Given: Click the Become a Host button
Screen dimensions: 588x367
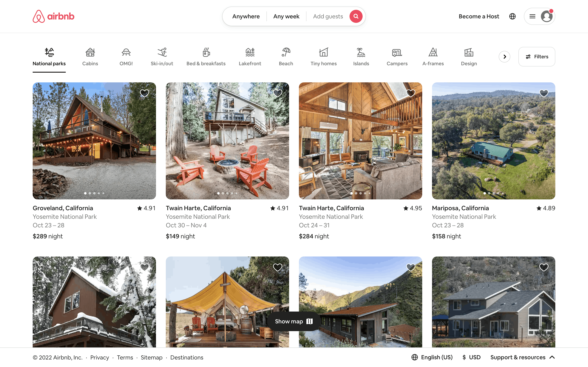Looking at the screenshot, I should click(x=479, y=16).
